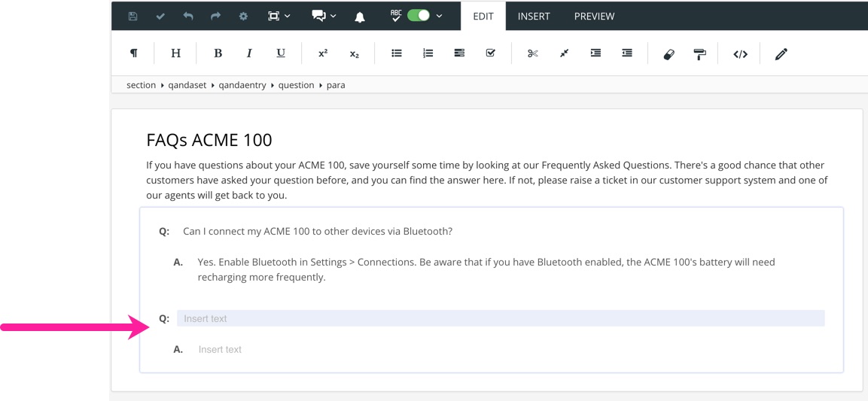Image resolution: width=868 pixels, height=401 pixels.
Task: Open the source code view icon
Action: (740, 54)
